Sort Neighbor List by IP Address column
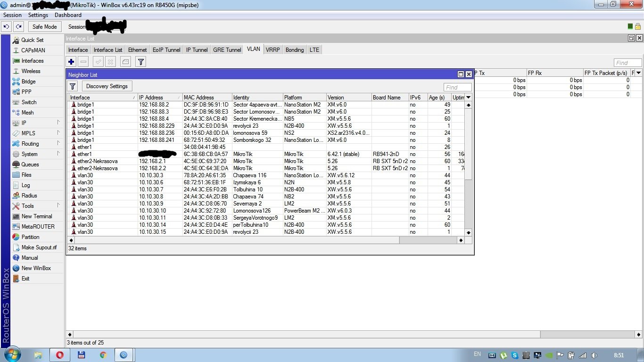Image resolution: width=644 pixels, height=362 pixels. click(160, 98)
